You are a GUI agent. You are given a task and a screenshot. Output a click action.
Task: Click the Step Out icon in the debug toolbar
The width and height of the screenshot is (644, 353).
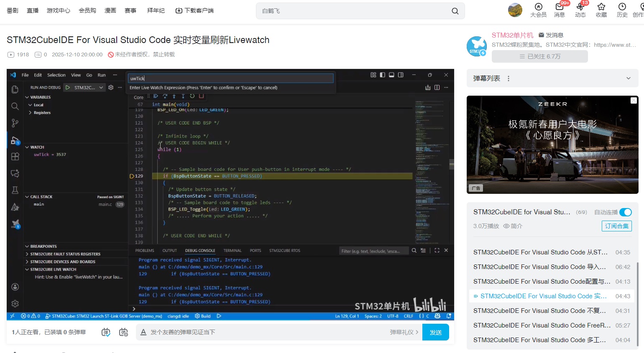(x=183, y=96)
